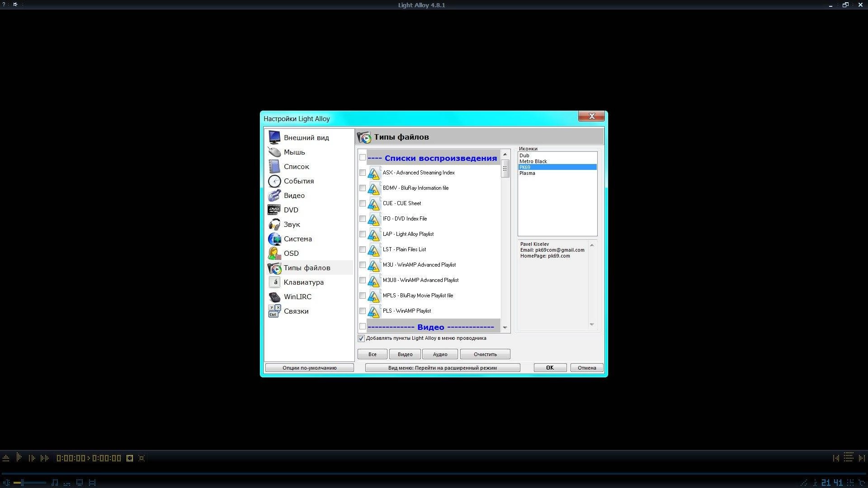This screenshot has width=868, height=488.
Task: Open Список settings section
Action: [x=309, y=166]
